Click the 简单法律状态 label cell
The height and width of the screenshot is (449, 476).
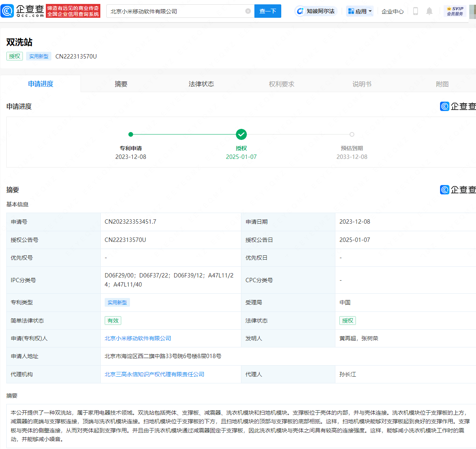[53, 321]
